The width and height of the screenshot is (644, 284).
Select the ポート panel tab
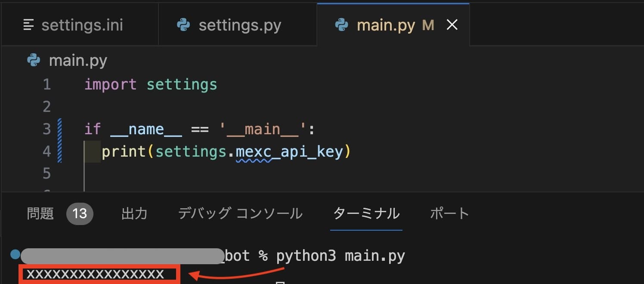[x=449, y=213]
